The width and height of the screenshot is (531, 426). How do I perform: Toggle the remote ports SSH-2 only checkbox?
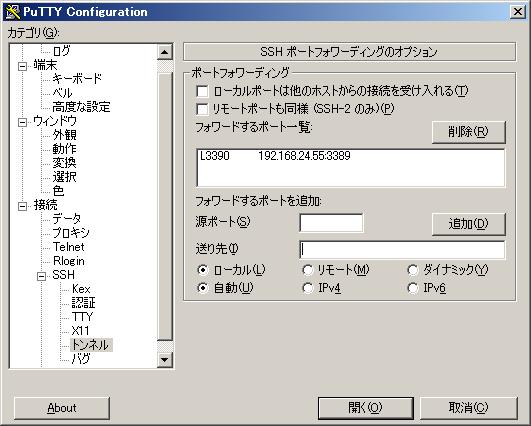202,109
